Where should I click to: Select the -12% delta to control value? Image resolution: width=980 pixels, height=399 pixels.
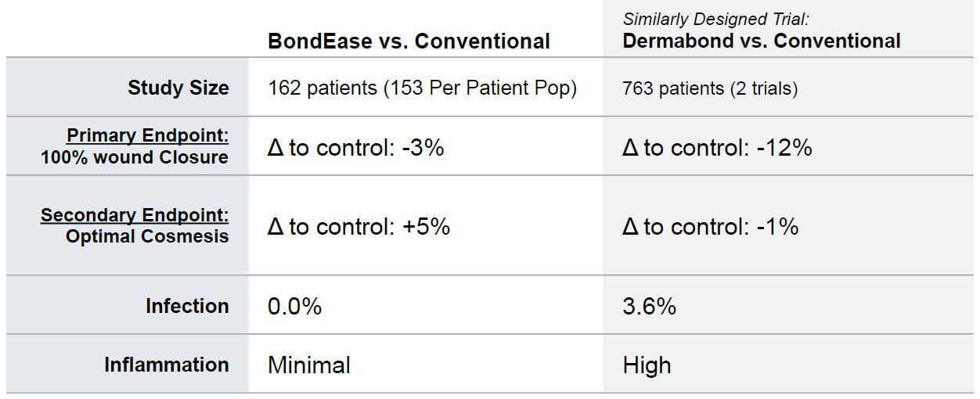(x=717, y=147)
